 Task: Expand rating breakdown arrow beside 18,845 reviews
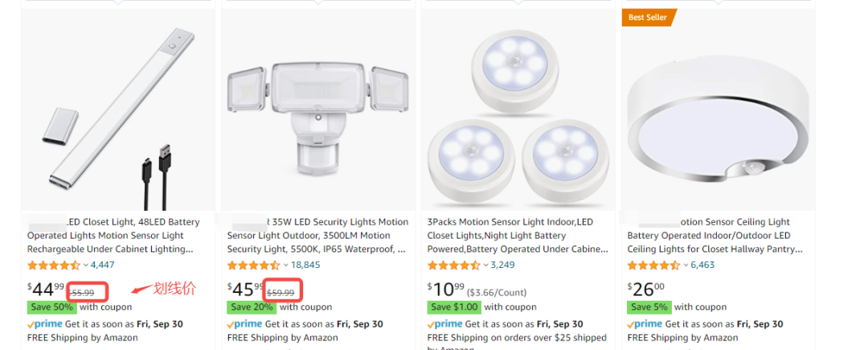pos(285,266)
